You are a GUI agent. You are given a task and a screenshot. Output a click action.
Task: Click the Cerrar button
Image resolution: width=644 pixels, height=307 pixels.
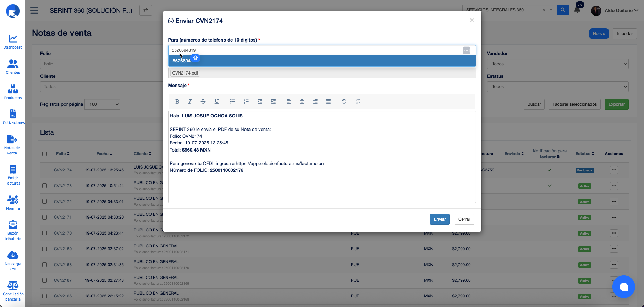click(x=464, y=219)
